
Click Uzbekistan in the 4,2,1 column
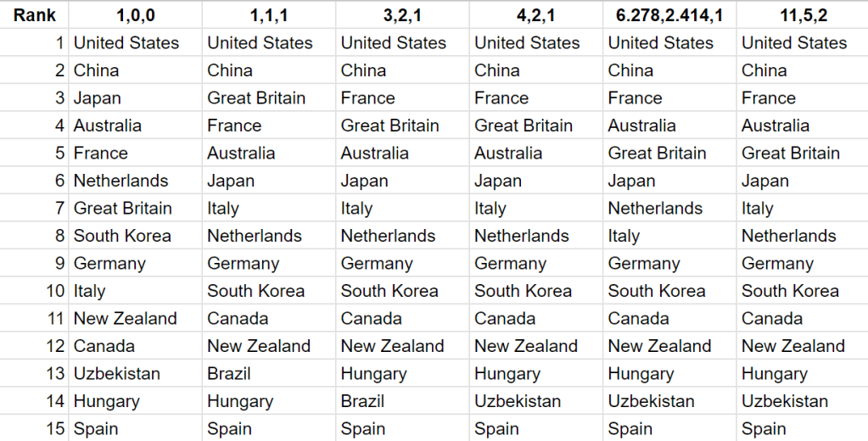tap(518, 401)
